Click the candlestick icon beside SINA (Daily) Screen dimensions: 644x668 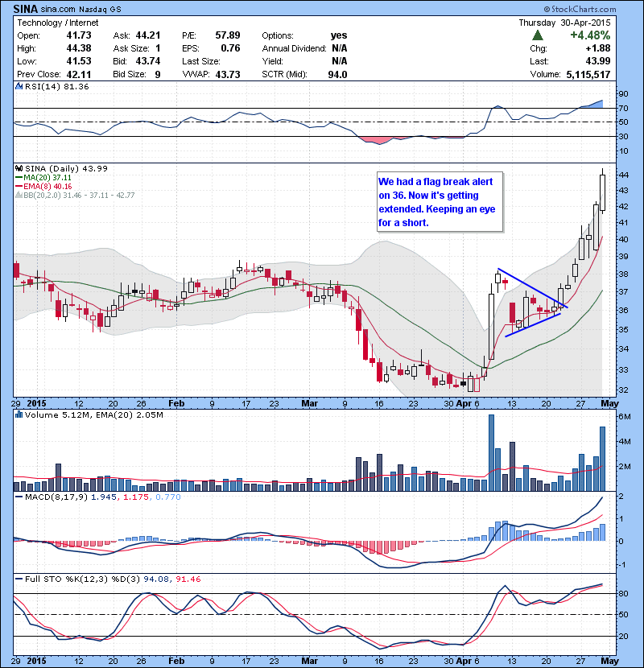[19, 168]
